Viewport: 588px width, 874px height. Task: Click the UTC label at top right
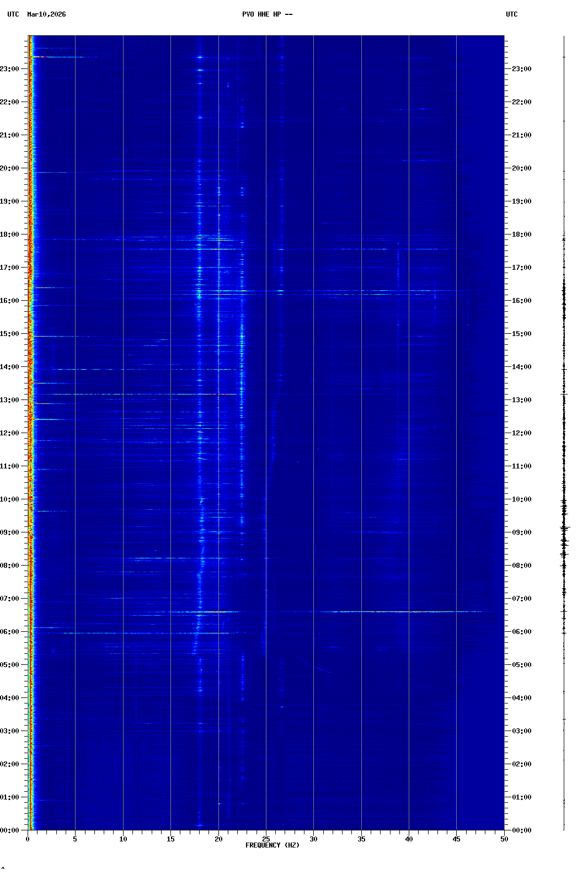coord(511,14)
